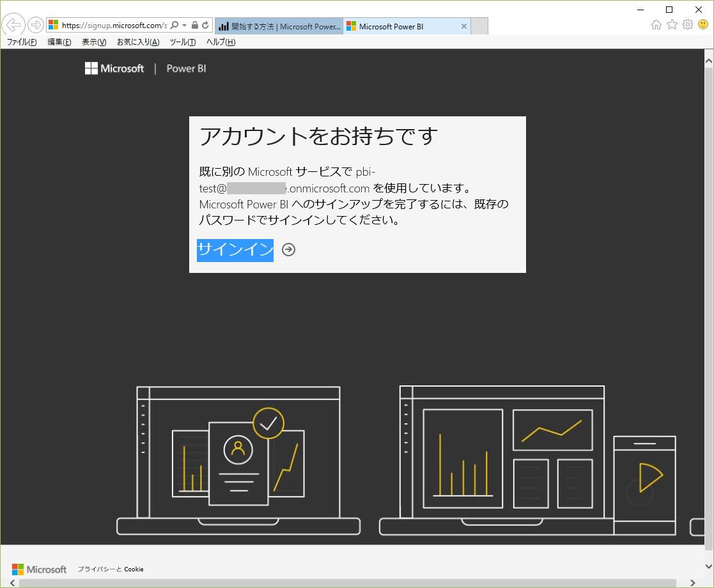Minimize the browser window
The image size is (714, 588).
click(640, 10)
